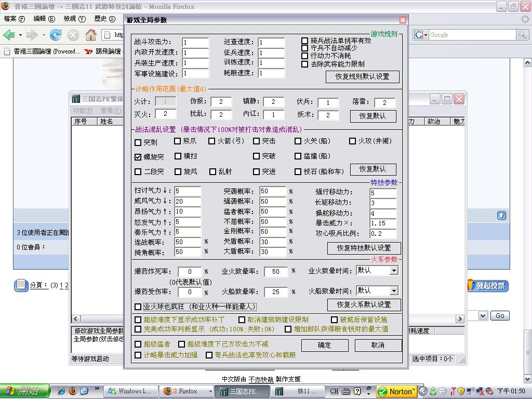The height and width of the screenshot is (399, 532).
Task: Open Firefox back history dropdown arrow
Action: pyautogui.click(x=20, y=35)
